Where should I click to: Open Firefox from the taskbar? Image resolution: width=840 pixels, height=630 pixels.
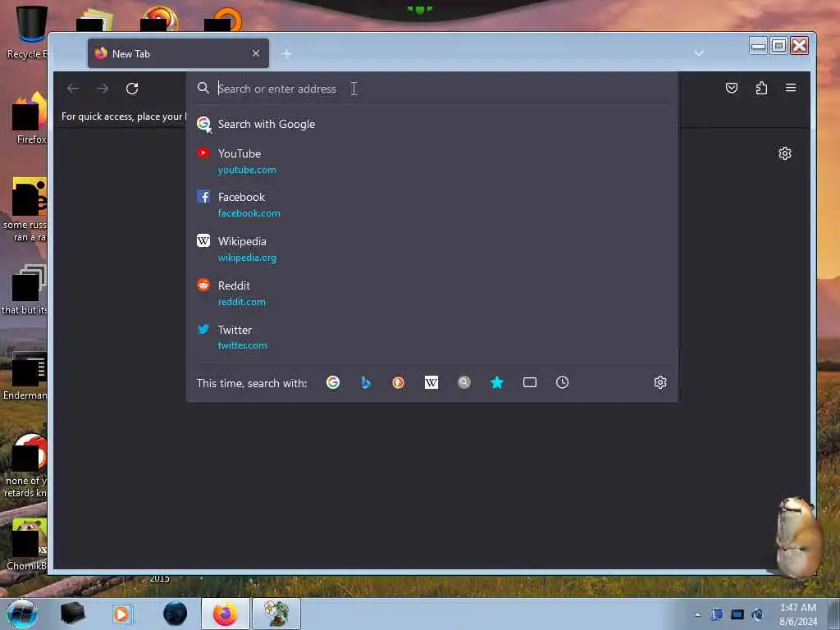[226, 614]
